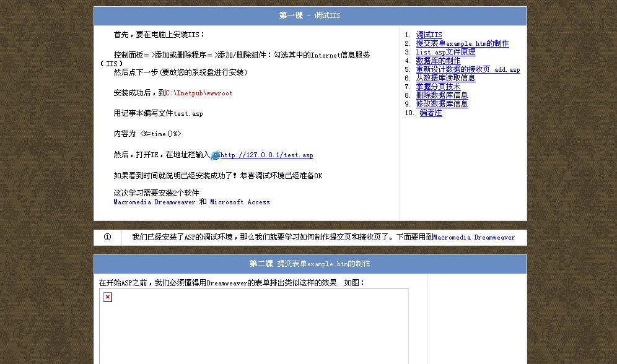617x364 pixels.
Task: Open the 从数据库读取信息 link
Action: pos(445,78)
